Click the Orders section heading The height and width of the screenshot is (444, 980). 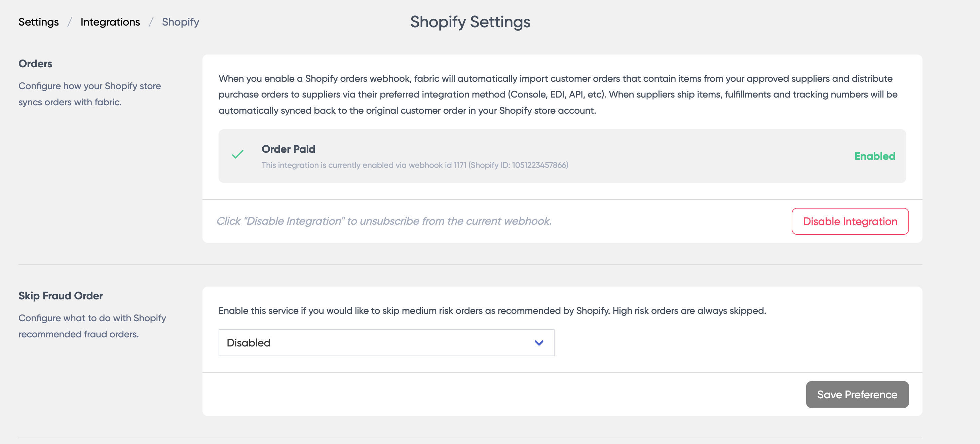pyautogui.click(x=35, y=64)
